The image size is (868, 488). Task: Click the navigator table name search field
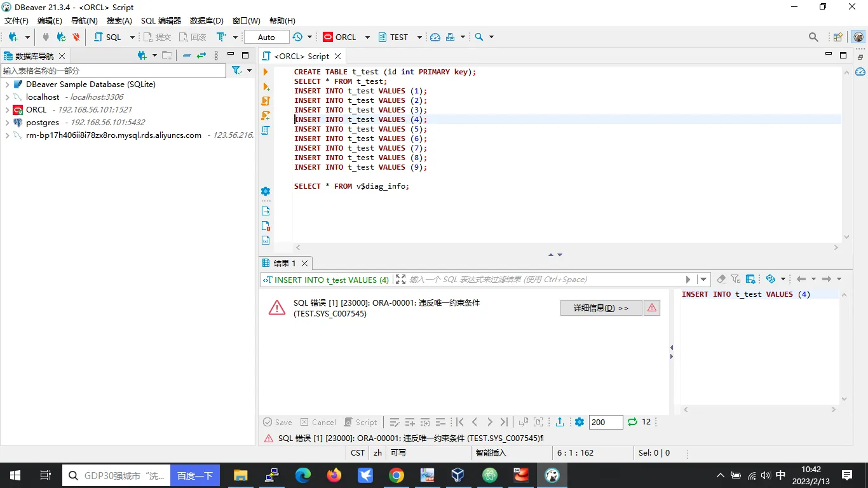tap(113, 71)
